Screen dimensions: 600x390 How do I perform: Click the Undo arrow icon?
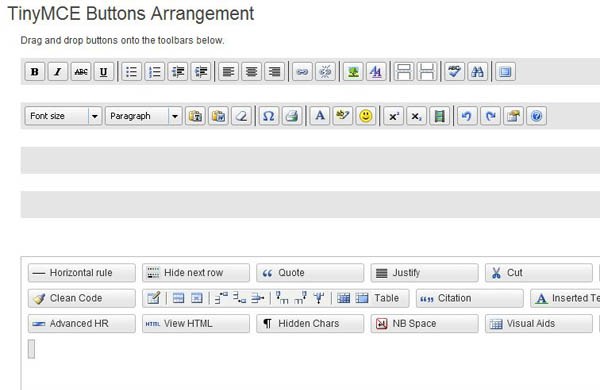[468, 116]
